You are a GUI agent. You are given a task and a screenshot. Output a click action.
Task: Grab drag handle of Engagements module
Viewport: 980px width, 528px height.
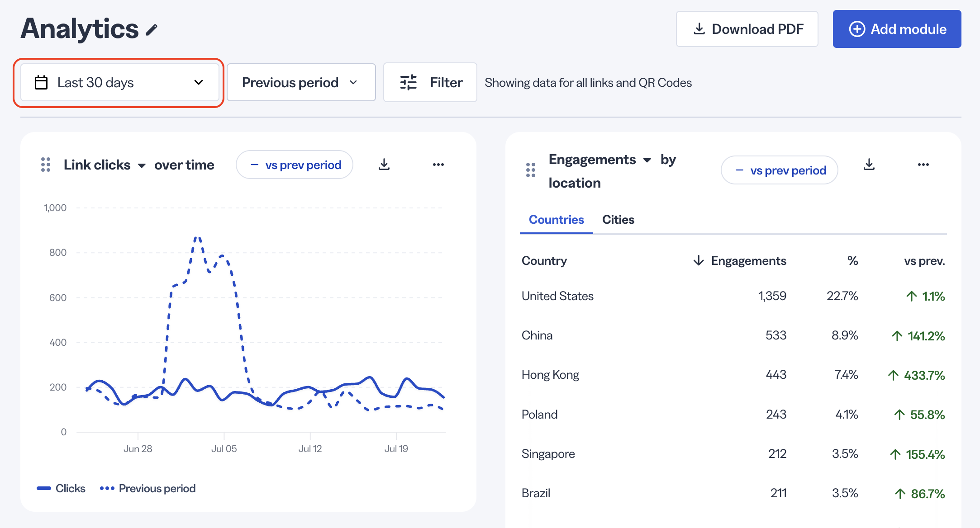531,170
